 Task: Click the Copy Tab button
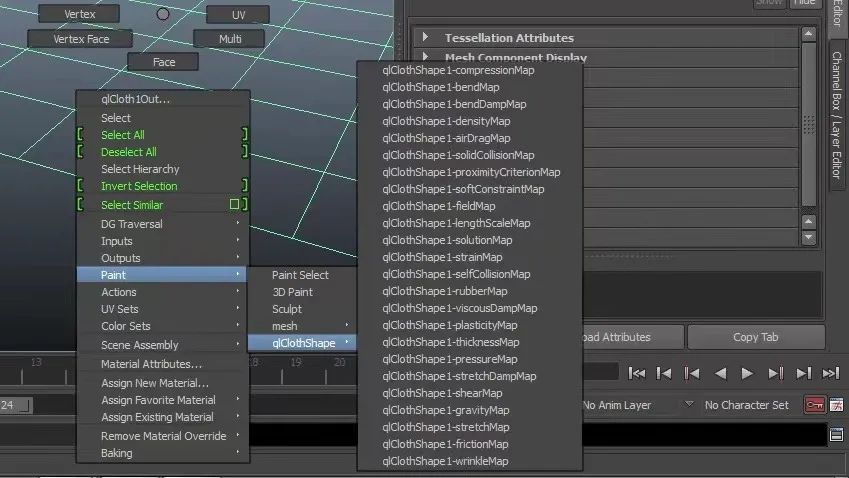click(x=756, y=337)
